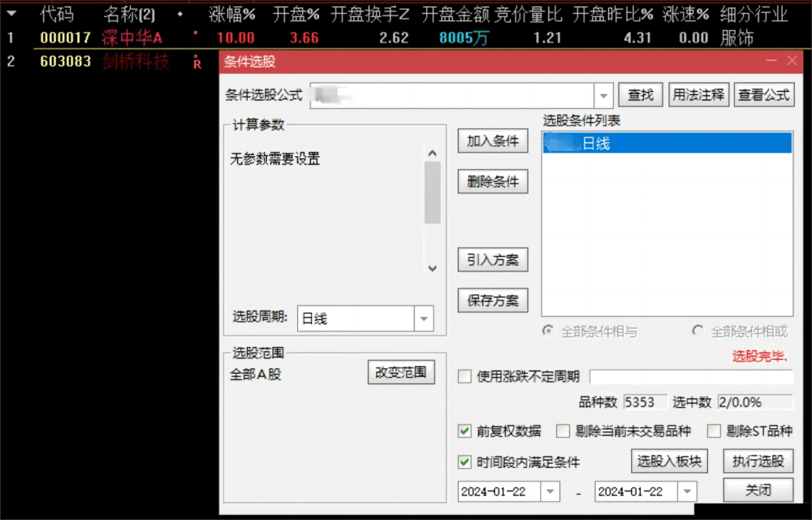Image resolution: width=812 pixels, height=520 pixels.
Task: Select 全部条件相或 radio button
Action: (x=698, y=331)
